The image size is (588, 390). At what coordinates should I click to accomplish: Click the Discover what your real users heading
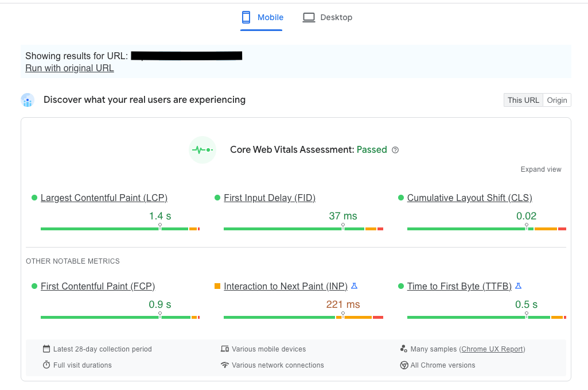tap(145, 100)
